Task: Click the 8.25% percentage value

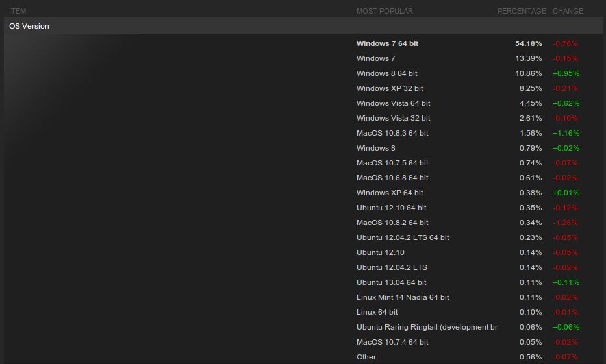Action: [531, 88]
